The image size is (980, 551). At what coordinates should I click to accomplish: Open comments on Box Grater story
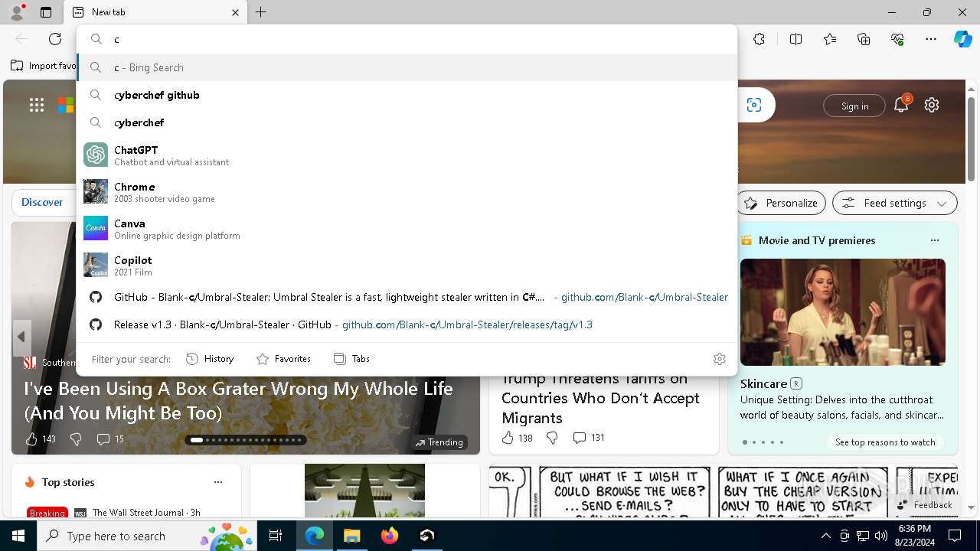click(x=110, y=439)
